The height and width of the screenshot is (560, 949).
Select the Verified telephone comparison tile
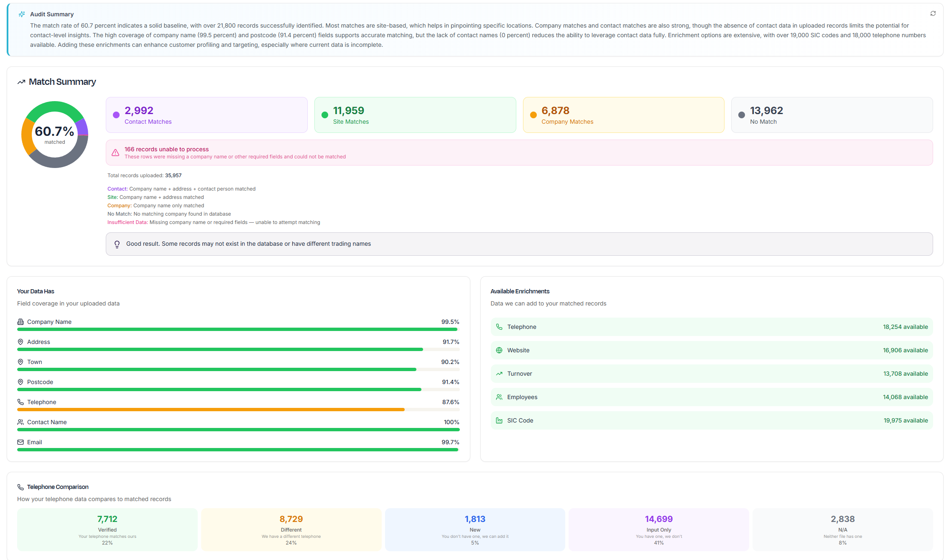coord(107,529)
